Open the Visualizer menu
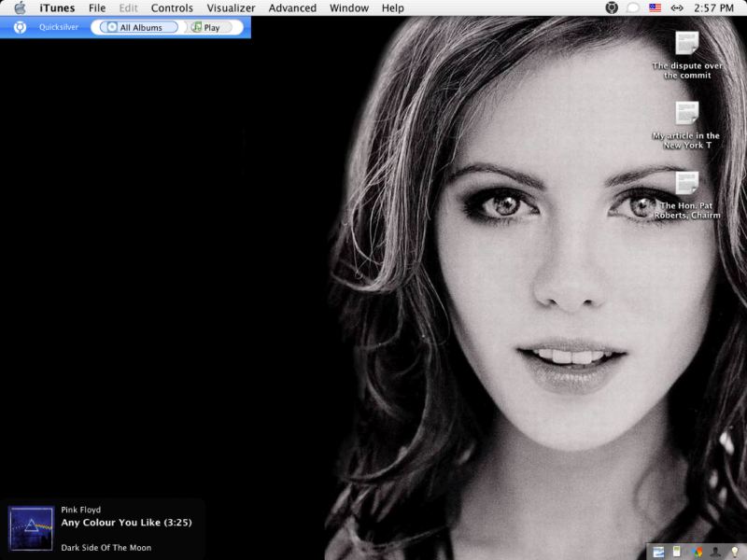 pos(231,7)
